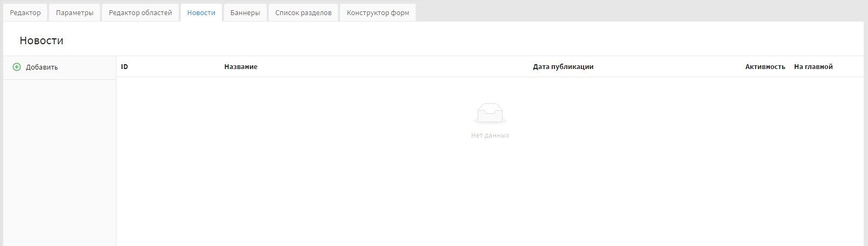Select the active Новости tab
Image resolution: width=868 pixels, height=246 pixels.
click(201, 13)
